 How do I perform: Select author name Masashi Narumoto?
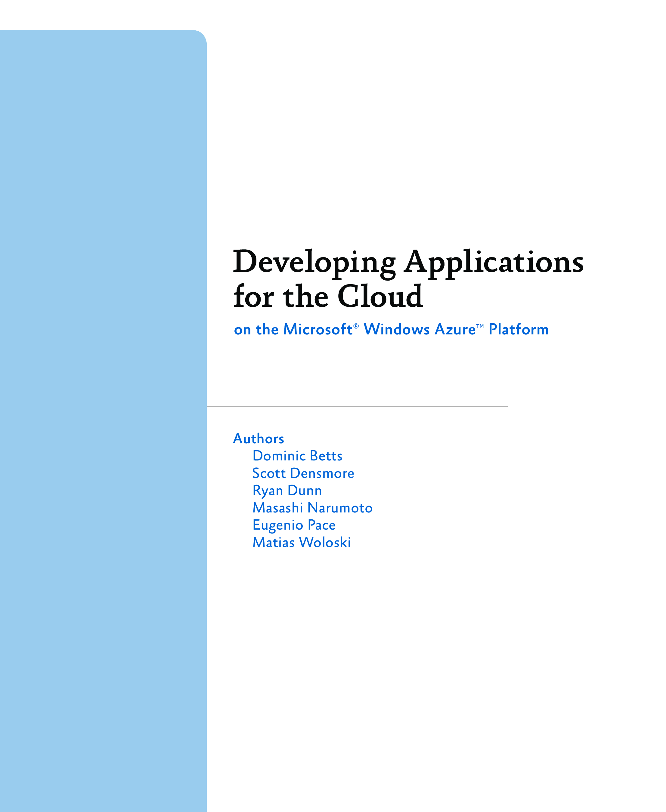point(312,508)
